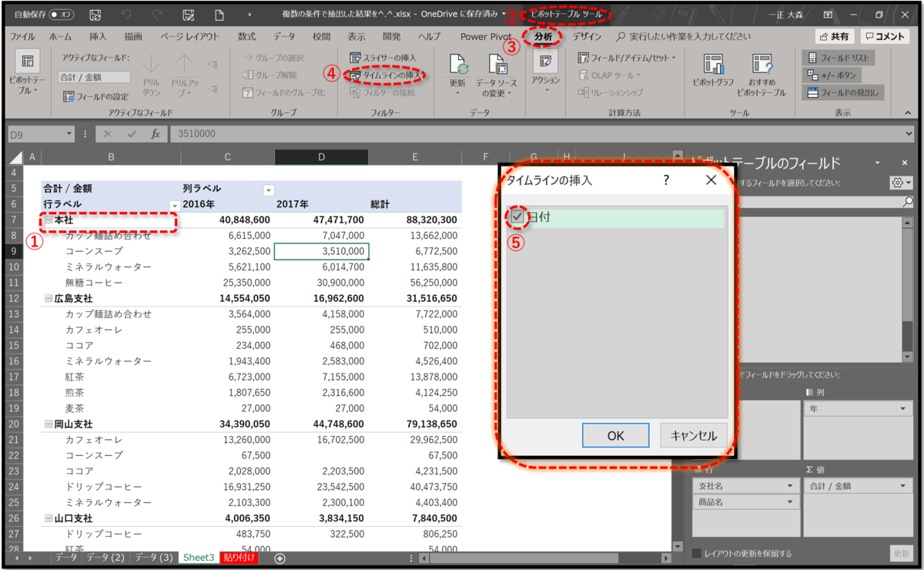
Task: Select the 2017年 column header cell
Action: click(x=321, y=204)
